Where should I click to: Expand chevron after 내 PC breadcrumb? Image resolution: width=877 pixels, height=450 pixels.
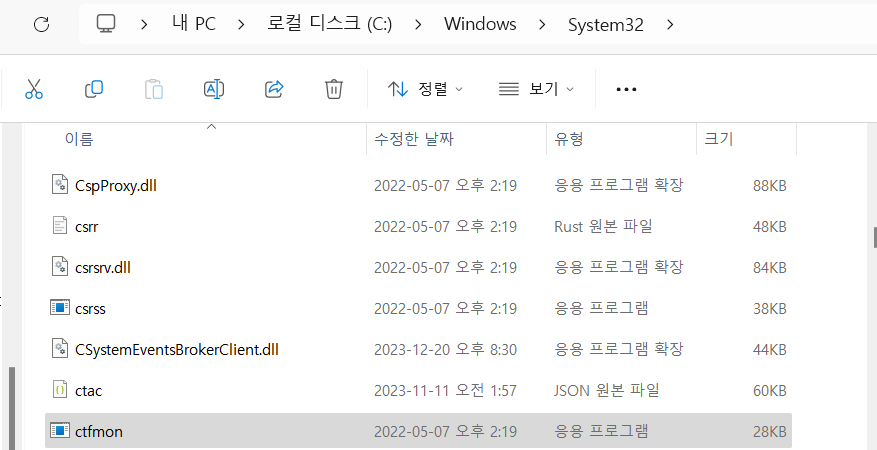241,25
